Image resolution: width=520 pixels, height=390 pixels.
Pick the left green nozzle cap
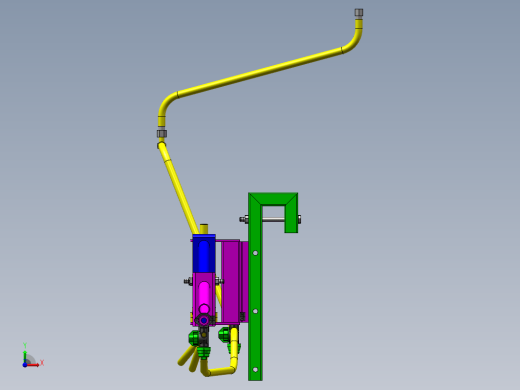(x=193, y=338)
